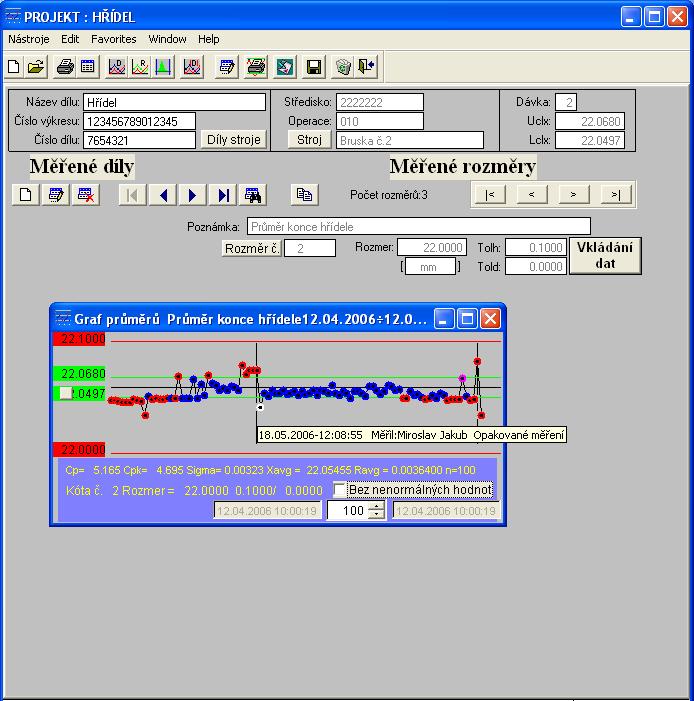Click the 'Vkládání dat' button
The height and width of the screenshot is (701, 694).
605,255
